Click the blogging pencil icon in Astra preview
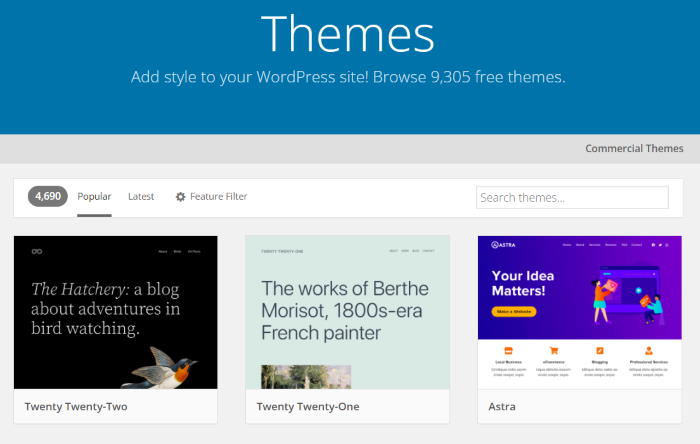Image resolution: width=700 pixels, height=444 pixels. tap(600, 351)
